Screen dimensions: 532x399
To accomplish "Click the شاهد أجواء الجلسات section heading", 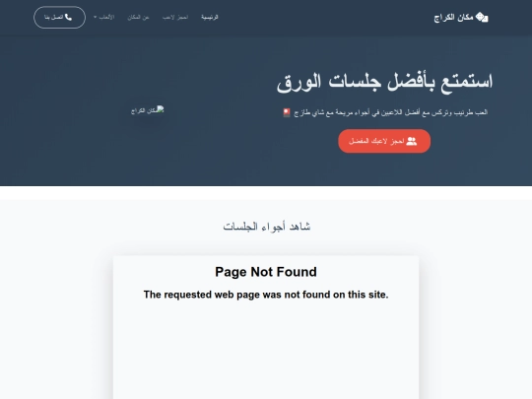I will tap(267, 227).
